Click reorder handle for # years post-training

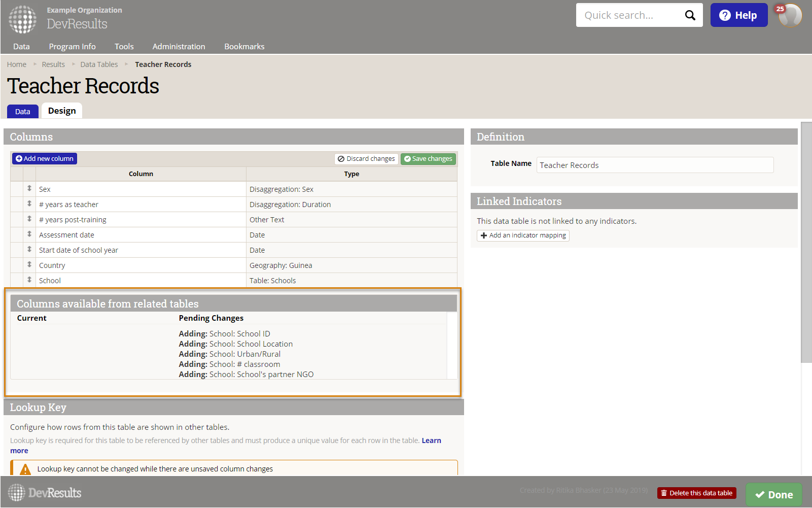click(29, 219)
